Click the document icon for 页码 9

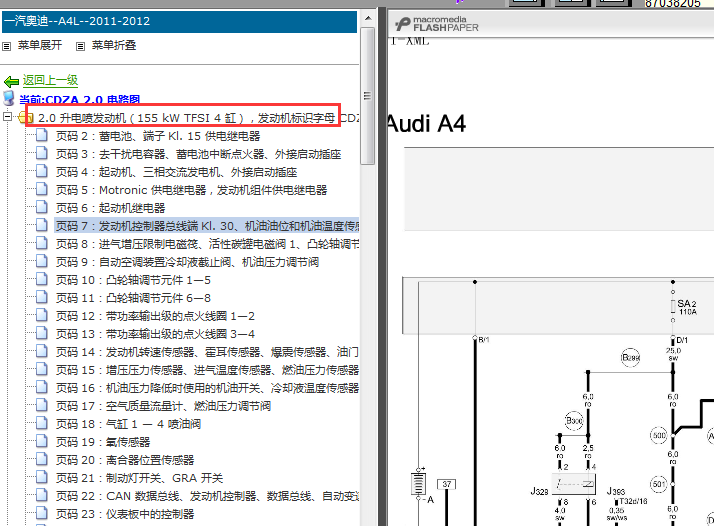coord(41,261)
